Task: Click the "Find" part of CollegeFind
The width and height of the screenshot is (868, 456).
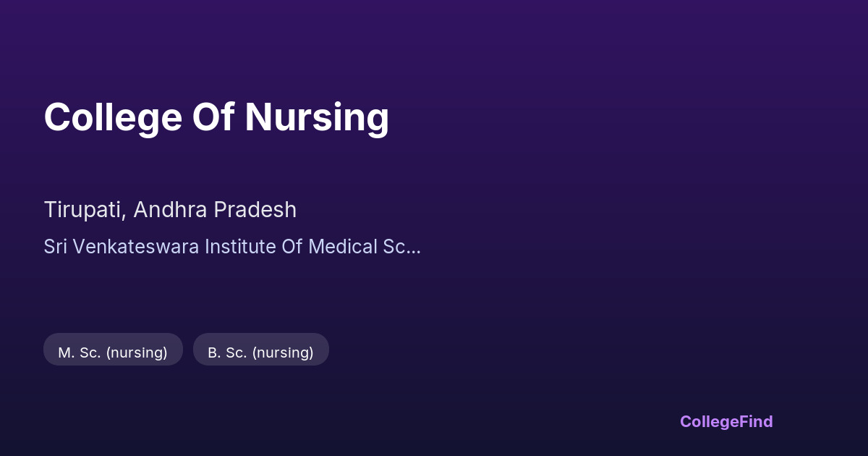Action: click(755, 421)
